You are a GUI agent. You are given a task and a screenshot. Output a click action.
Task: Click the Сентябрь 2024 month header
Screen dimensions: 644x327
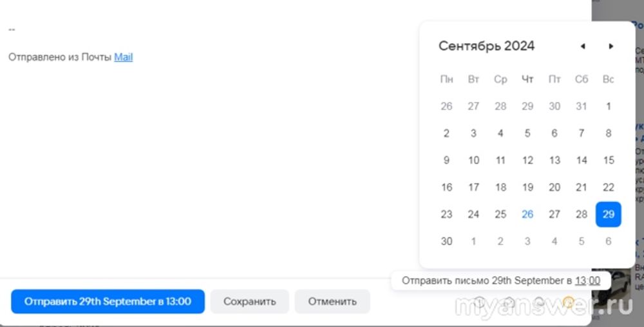tap(486, 46)
